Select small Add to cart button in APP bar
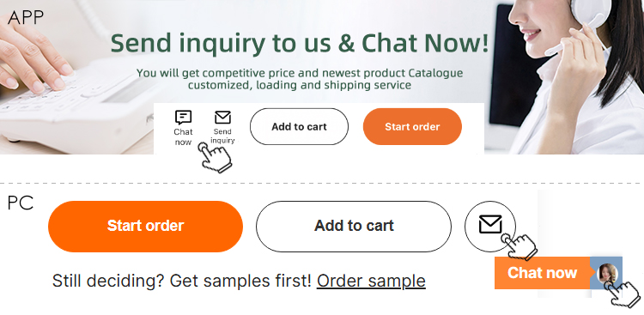644x315 pixels. (299, 126)
